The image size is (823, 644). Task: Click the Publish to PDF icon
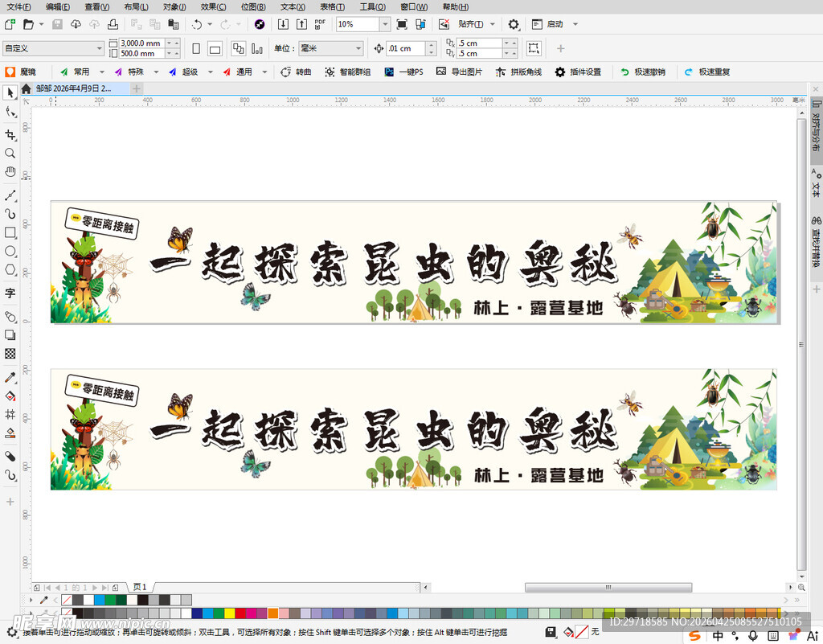click(x=320, y=24)
